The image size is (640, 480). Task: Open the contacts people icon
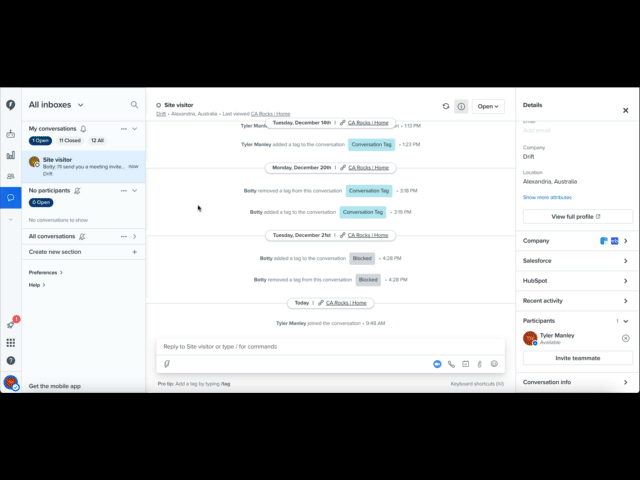11,176
